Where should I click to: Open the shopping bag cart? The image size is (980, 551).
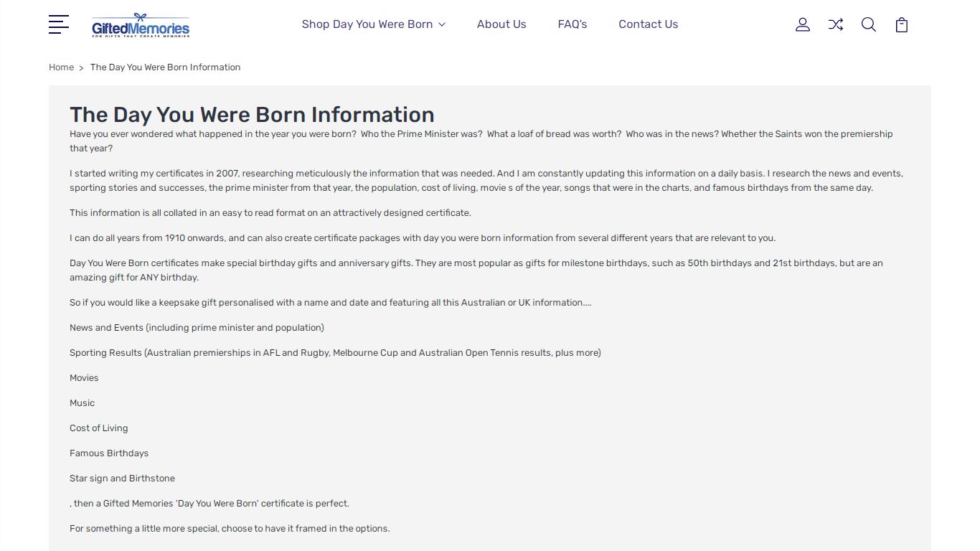click(x=902, y=24)
